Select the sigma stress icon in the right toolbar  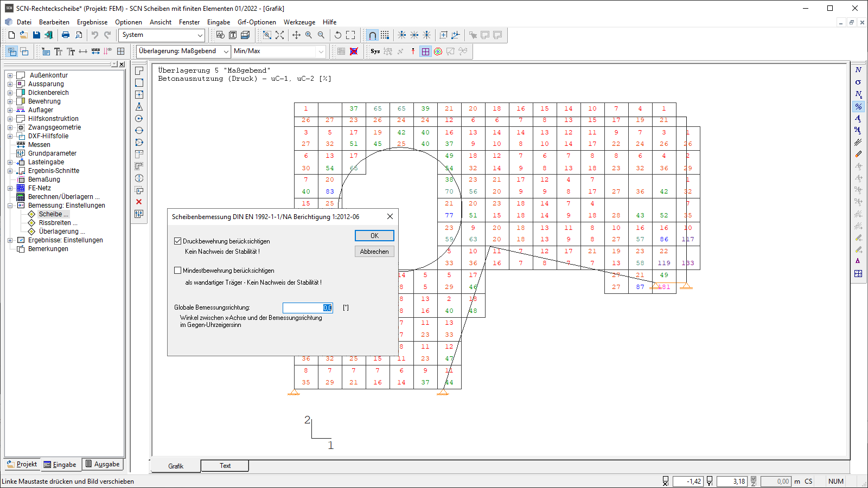click(858, 82)
